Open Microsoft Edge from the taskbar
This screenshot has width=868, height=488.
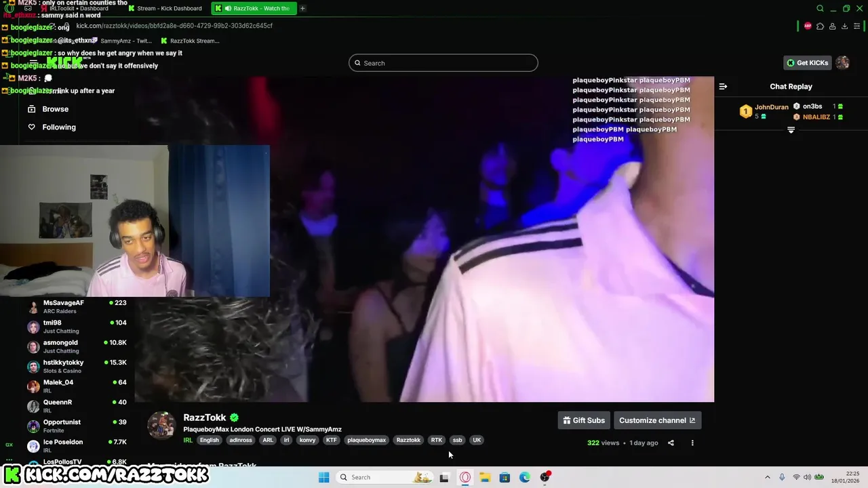(x=525, y=477)
